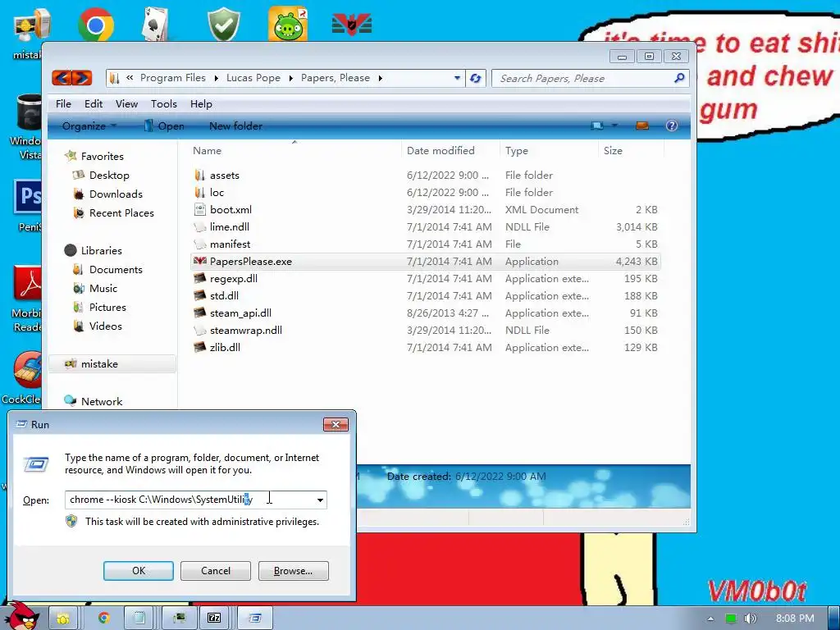
Task: Sort by the Date modified column
Action: click(450, 151)
